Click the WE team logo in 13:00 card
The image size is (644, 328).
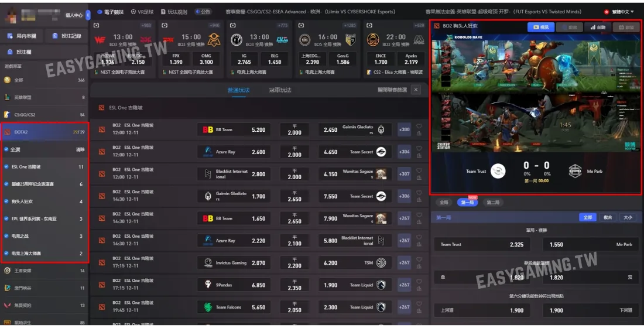pyautogui.click(x=100, y=40)
